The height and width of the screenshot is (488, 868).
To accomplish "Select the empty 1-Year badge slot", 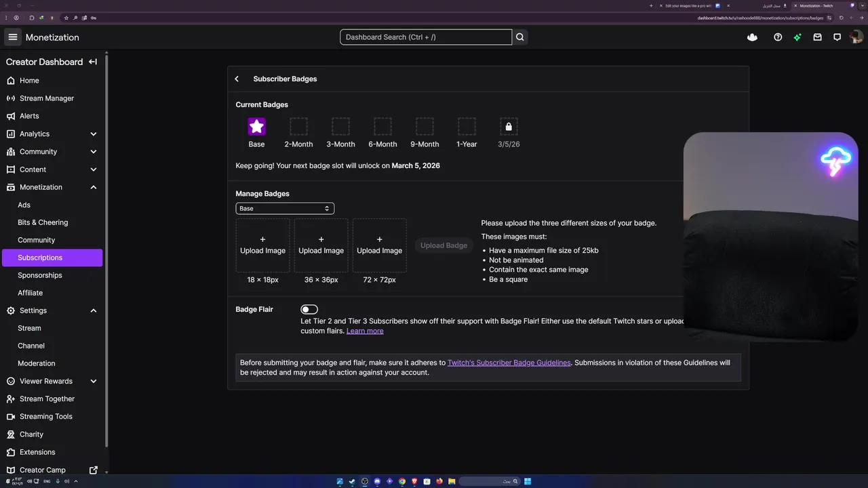I will tap(467, 126).
